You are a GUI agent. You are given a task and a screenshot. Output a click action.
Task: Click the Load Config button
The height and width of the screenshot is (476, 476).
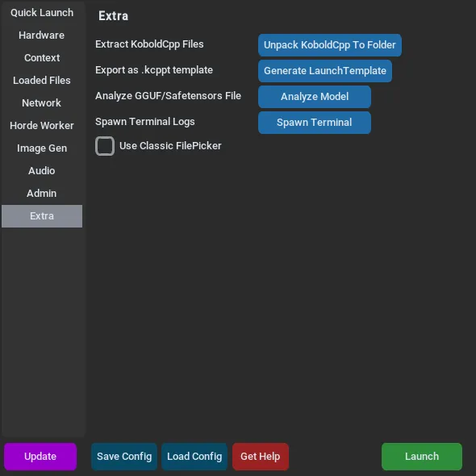pyautogui.click(x=194, y=457)
